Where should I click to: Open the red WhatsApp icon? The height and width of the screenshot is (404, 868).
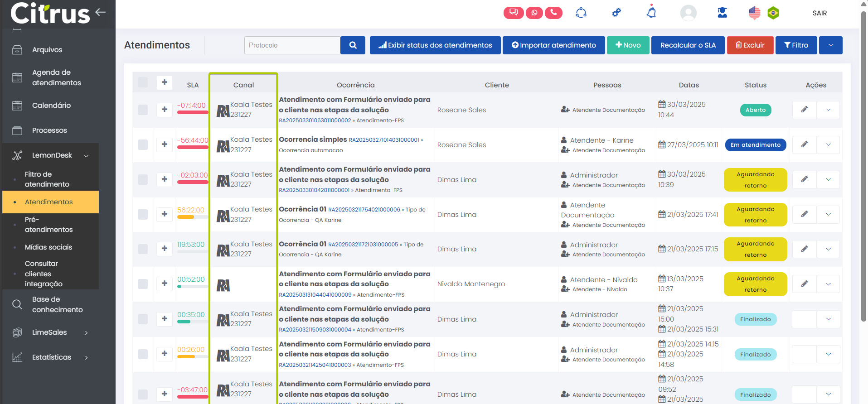coord(534,13)
